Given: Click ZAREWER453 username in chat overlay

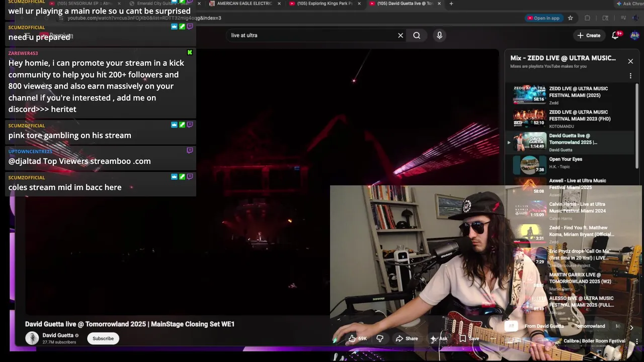Looking at the screenshot, I should 23,53.
